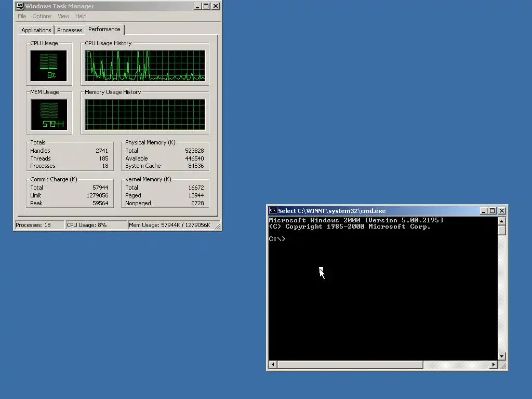
Task: Click Kernel Memory Nonpaged 2728
Action: coord(197,203)
